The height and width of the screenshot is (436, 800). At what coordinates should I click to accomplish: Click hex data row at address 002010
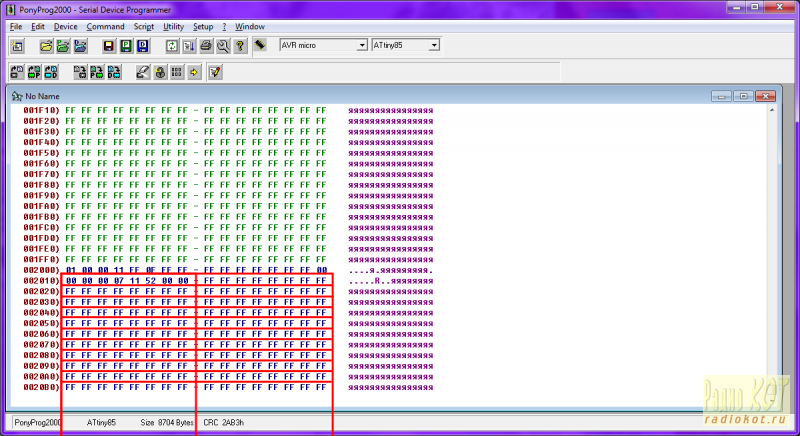[x=195, y=280]
